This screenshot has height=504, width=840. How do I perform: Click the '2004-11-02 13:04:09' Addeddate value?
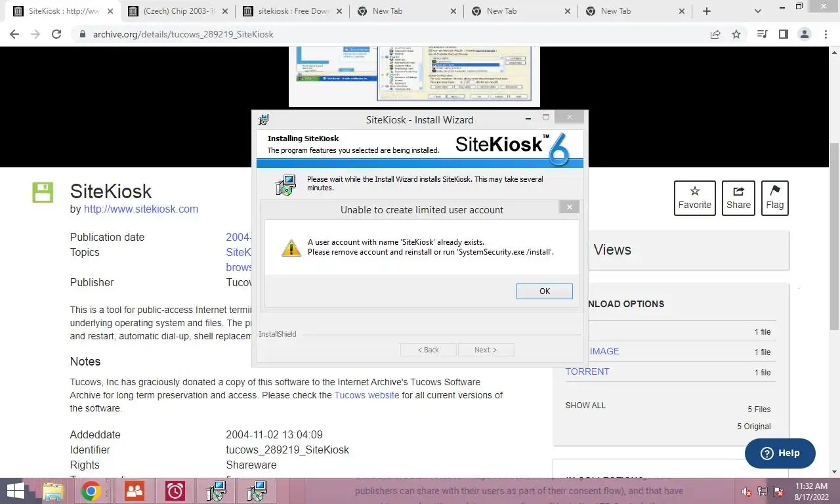(x=274, y=434)
